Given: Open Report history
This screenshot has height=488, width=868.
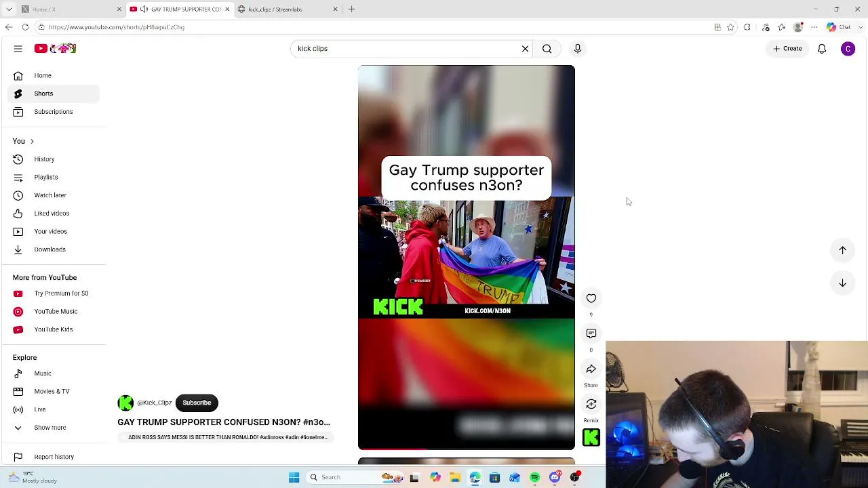Looking at the screenshot, I should point(54,457).
